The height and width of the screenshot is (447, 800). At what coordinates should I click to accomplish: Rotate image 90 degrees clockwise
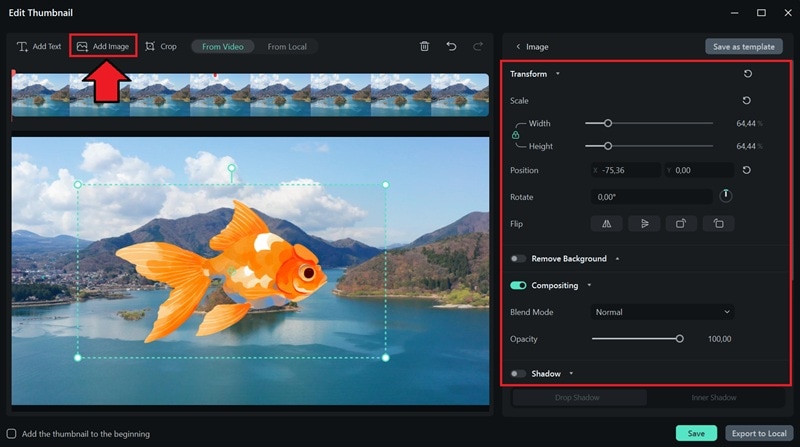(681, 224)
